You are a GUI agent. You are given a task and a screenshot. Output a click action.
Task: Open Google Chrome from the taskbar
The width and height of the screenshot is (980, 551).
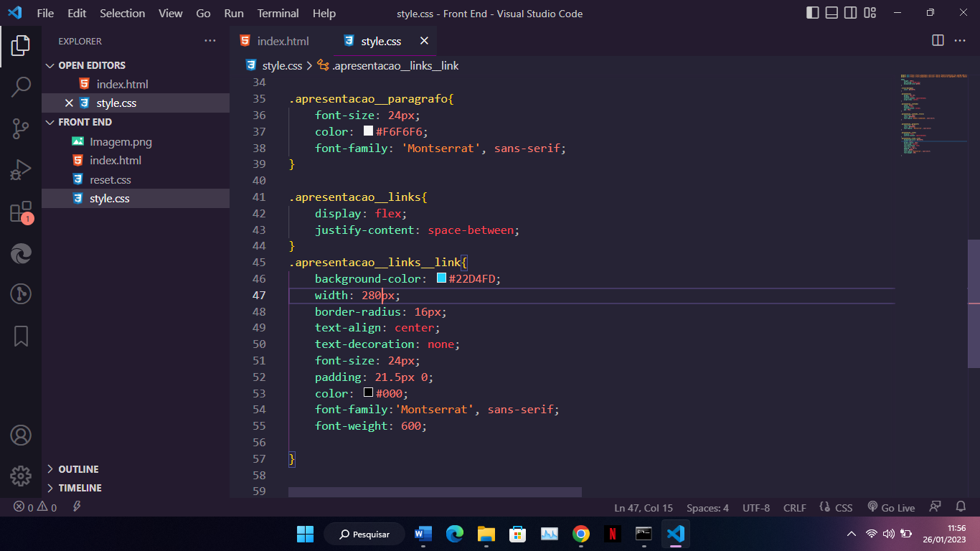[x=581, y=534]
